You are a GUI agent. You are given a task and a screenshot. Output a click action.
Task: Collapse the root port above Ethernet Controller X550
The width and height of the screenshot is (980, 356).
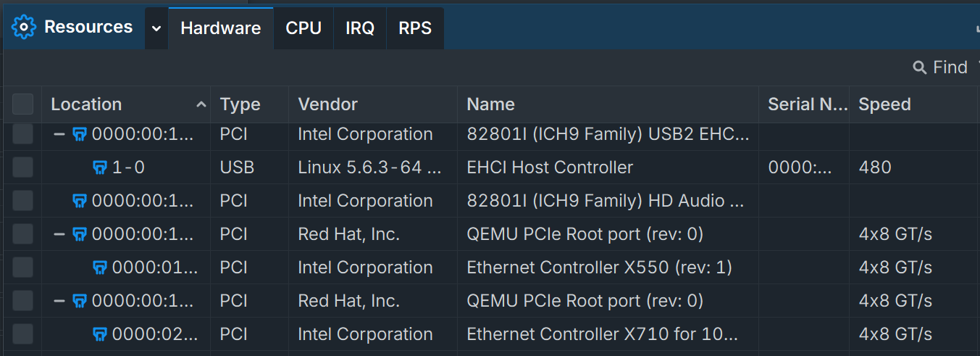[59, 235]
